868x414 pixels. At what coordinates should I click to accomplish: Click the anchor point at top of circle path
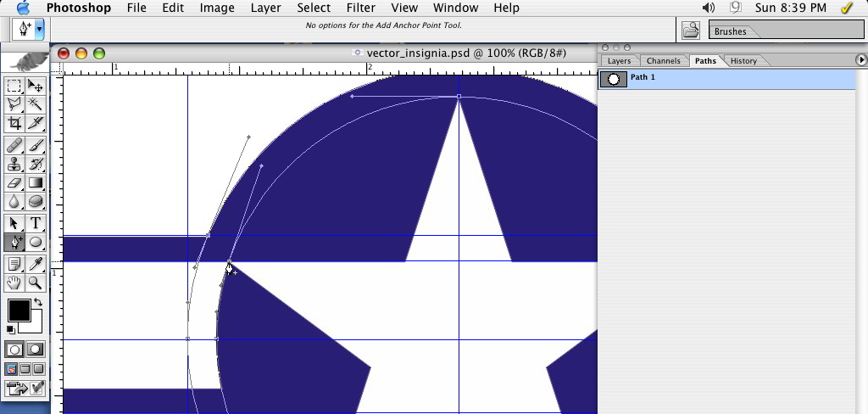coord(459,97)
